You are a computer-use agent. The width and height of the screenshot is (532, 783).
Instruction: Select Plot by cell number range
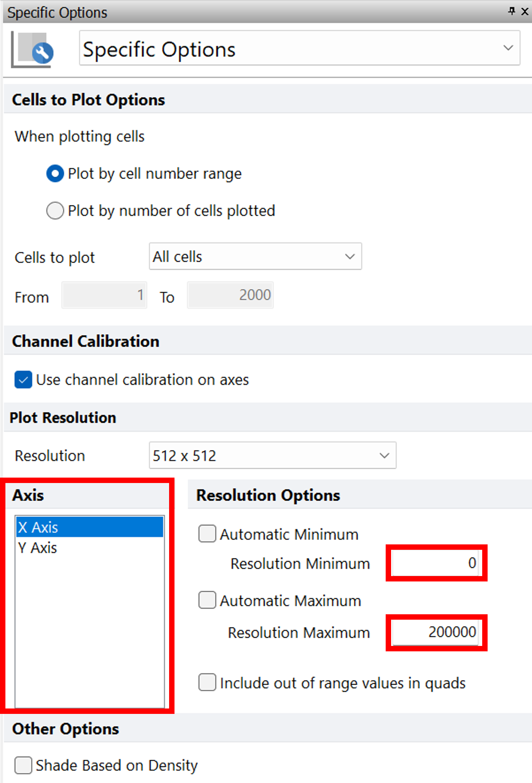(x=55, y=174)
